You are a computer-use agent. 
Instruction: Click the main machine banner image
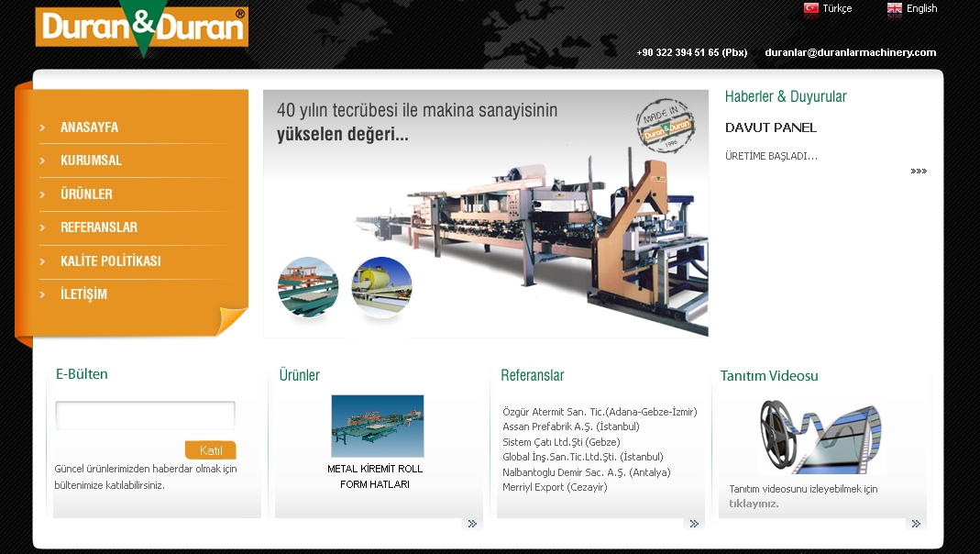coord(486,213)
